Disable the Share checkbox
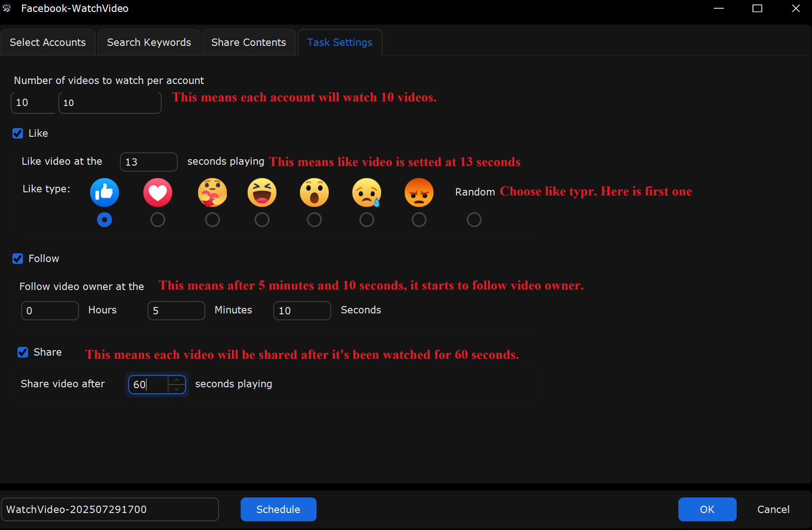 tap(23, 352)
